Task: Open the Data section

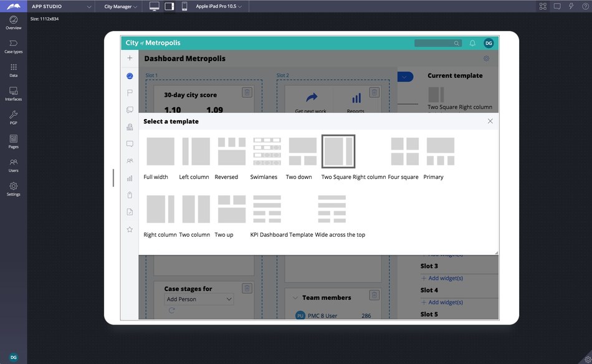Action: tap(13, 70)
